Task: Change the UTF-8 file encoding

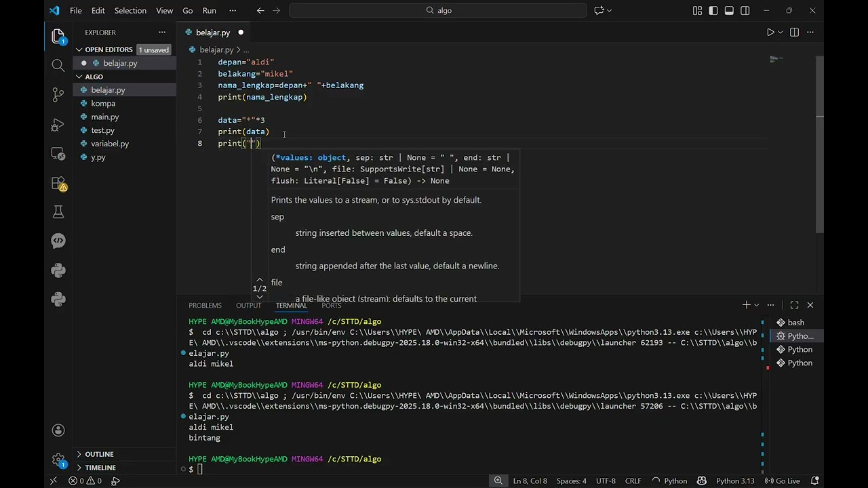Action: tap(606, 481)
